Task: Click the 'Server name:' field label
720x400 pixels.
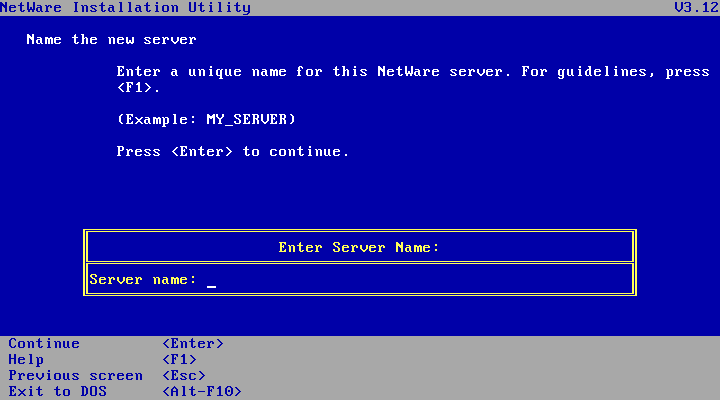Action: tap(143, 280)
